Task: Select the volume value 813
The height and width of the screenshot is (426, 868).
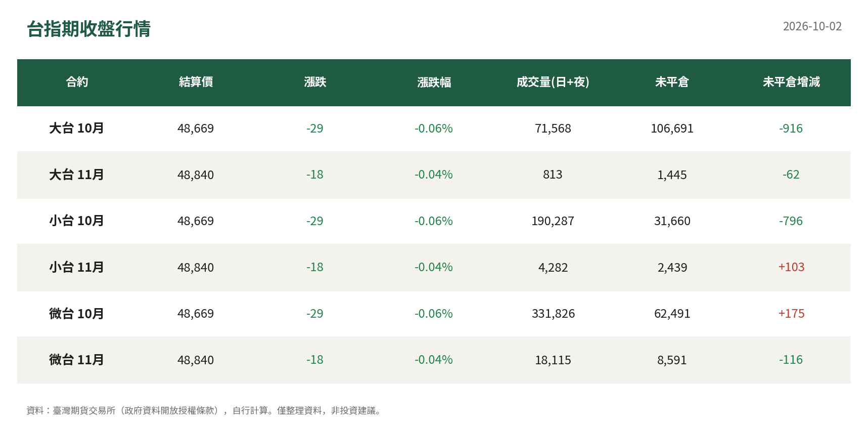Action: coord(553,175)
